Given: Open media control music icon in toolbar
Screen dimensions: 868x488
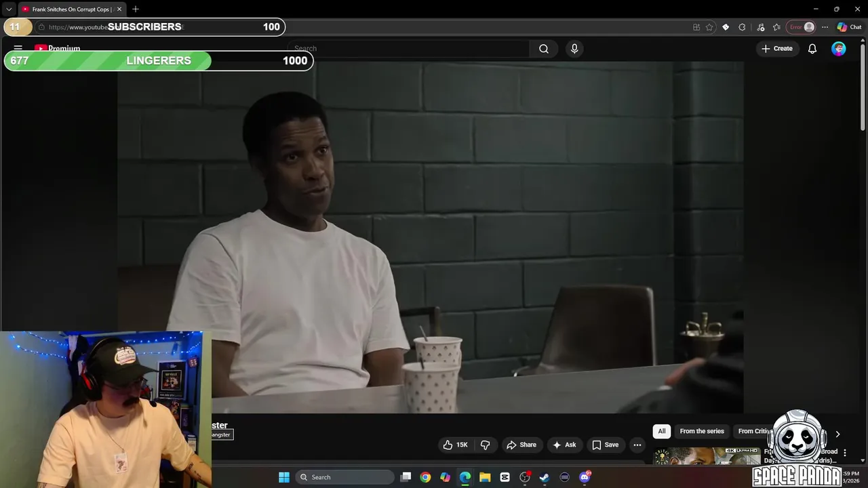Looking at the screenshot, I should (x=761, y=27).
